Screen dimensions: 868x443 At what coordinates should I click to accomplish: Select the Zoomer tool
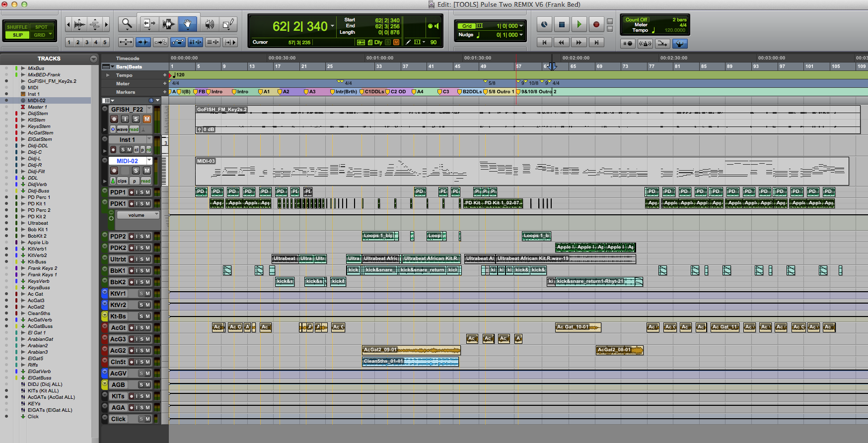pos(127,24)
